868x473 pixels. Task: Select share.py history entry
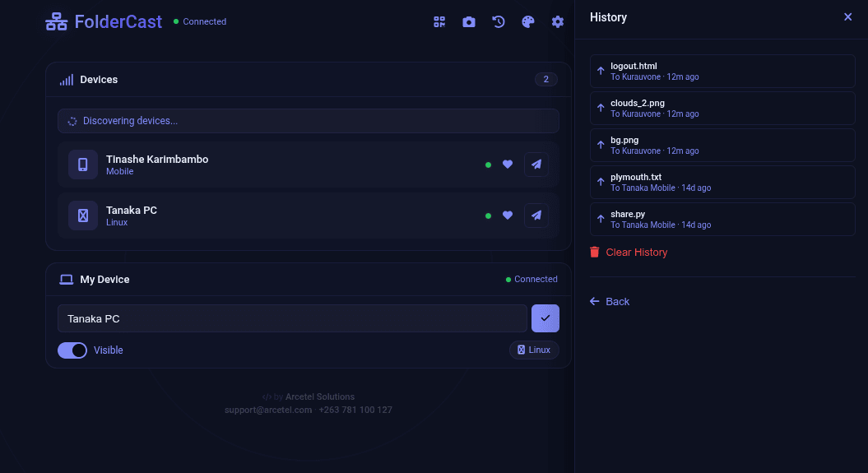[x=722, y=219]
